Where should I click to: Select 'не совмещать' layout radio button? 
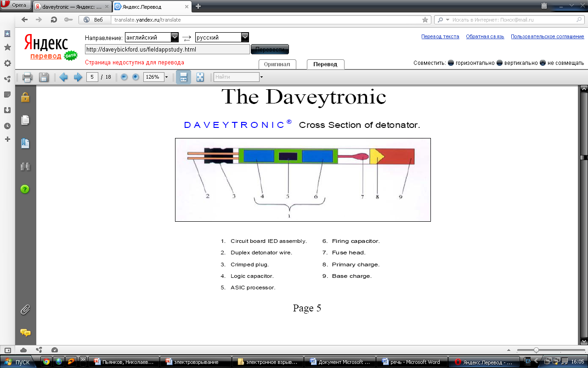(x=543, y=63)
